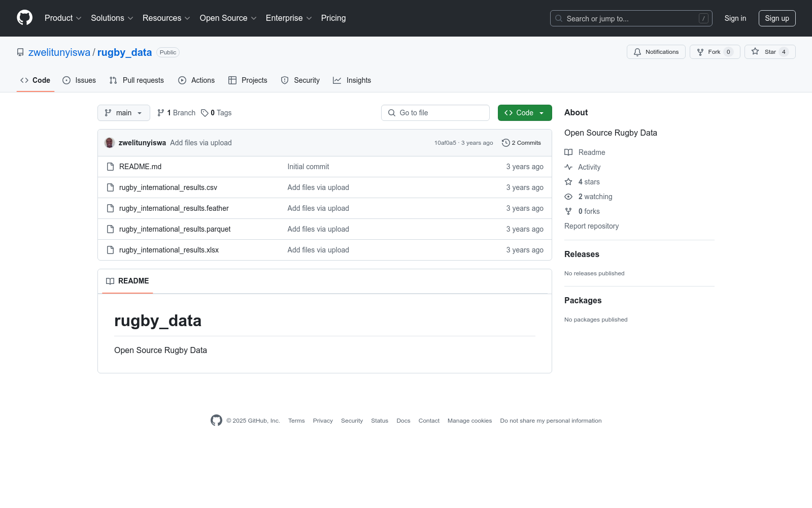Open Packages section heading link
The height and width of the screenshot is (508, 812).
583,300
